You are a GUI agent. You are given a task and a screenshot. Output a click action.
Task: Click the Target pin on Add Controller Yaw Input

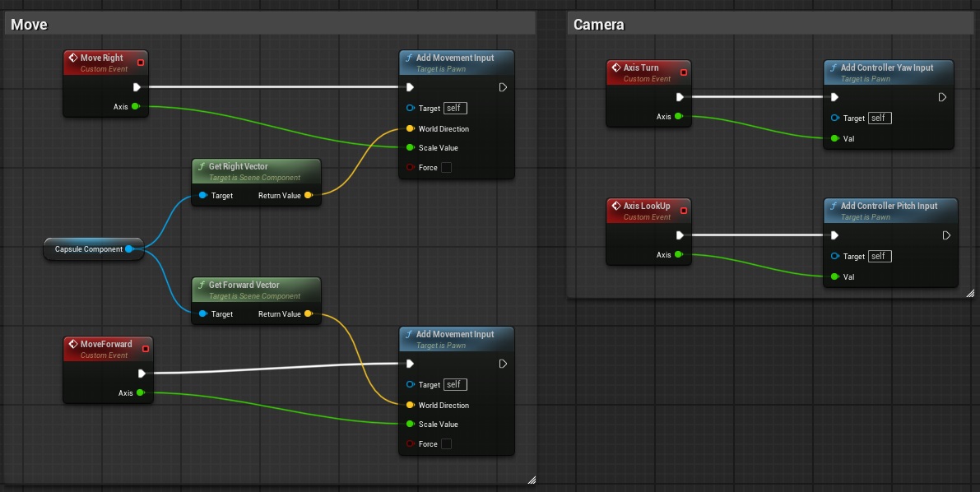coord(835,118)
